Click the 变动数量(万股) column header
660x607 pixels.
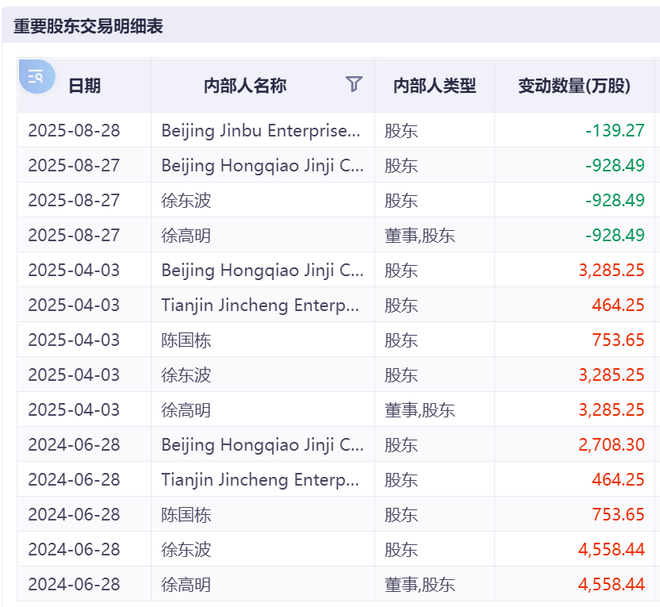(x=574, y=86)
